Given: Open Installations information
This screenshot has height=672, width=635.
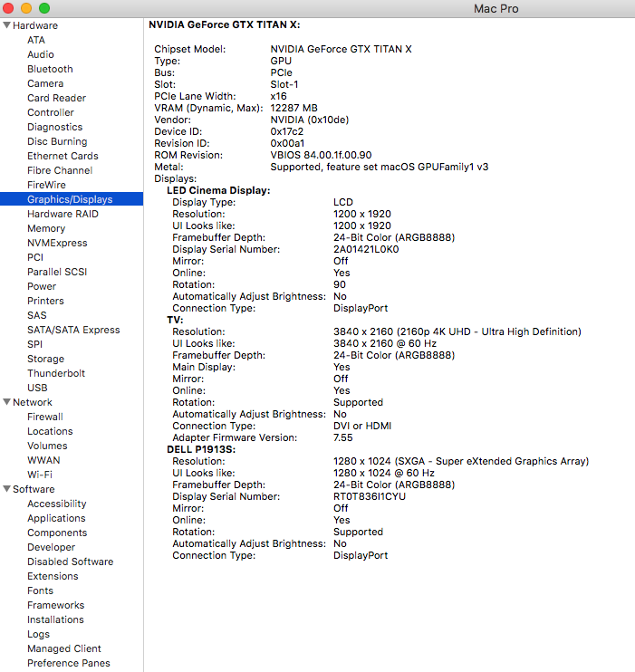Looking at the screenshot, I should tap(55, 619).
